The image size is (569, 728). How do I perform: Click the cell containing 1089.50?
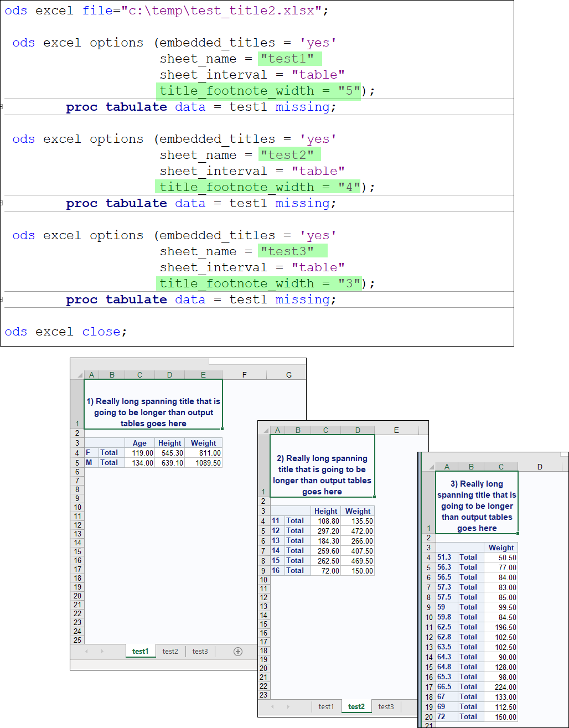(x=204, y=463)
